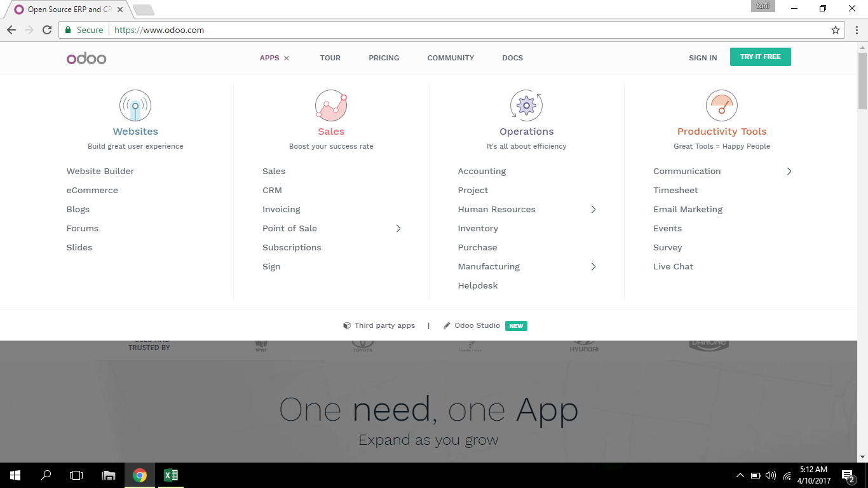The width and height of the screenshot is (868, 488).
Task: Open eCommerce app link
Action: click(x=92, y=190)
